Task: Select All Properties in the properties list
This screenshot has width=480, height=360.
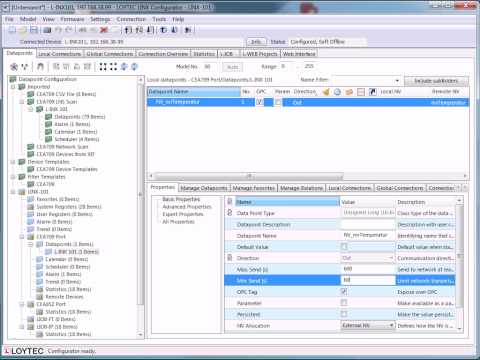Action: pyautogui.click(x=178, y=222)
